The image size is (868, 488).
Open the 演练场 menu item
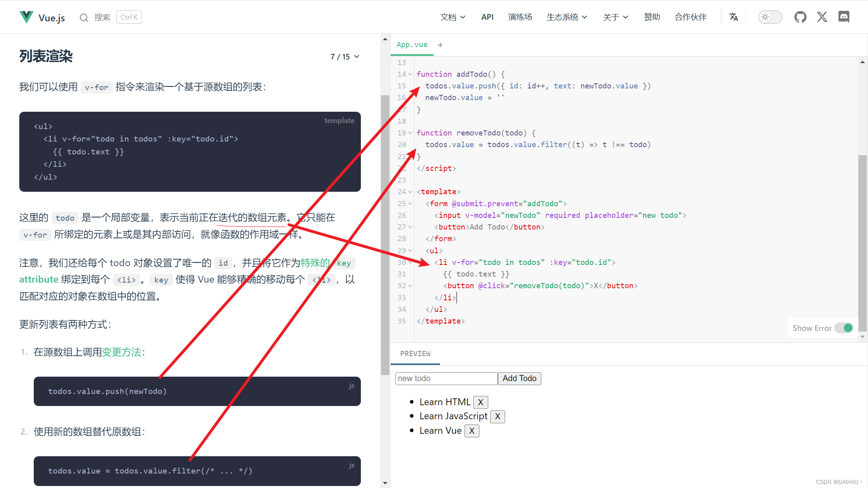520,17
